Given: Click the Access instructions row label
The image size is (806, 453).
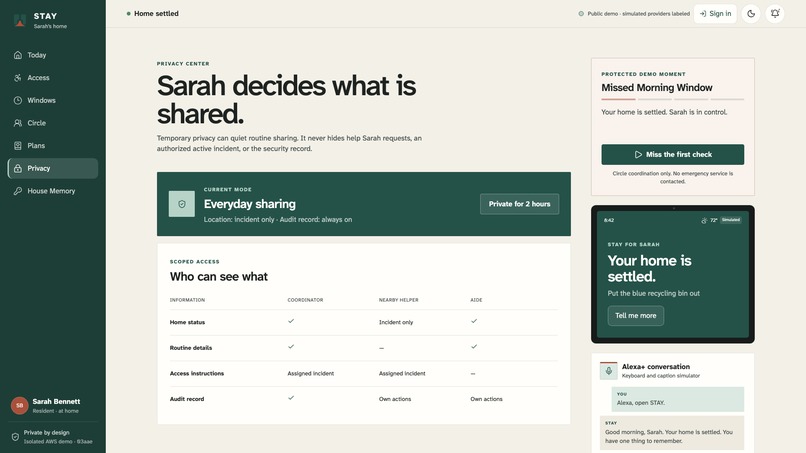Looking at the screenshot, I should (197, 373).
